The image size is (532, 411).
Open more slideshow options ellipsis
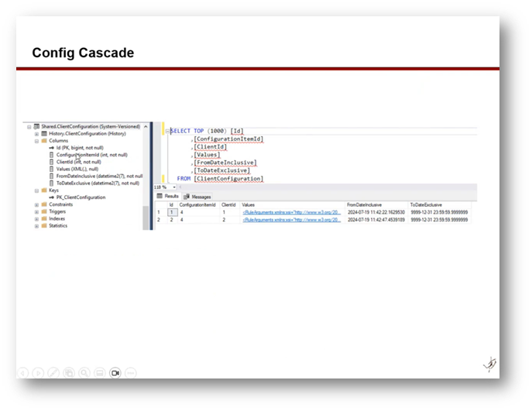click(131, 373)
